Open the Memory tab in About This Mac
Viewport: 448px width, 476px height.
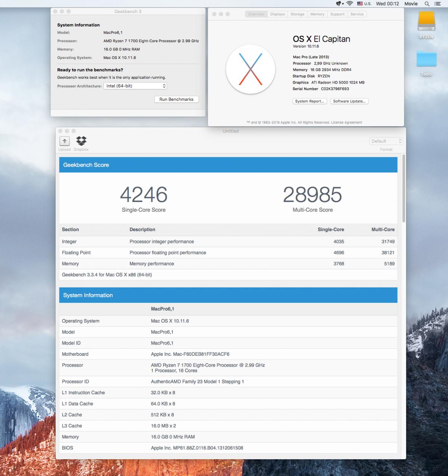[x=317, y=14]
